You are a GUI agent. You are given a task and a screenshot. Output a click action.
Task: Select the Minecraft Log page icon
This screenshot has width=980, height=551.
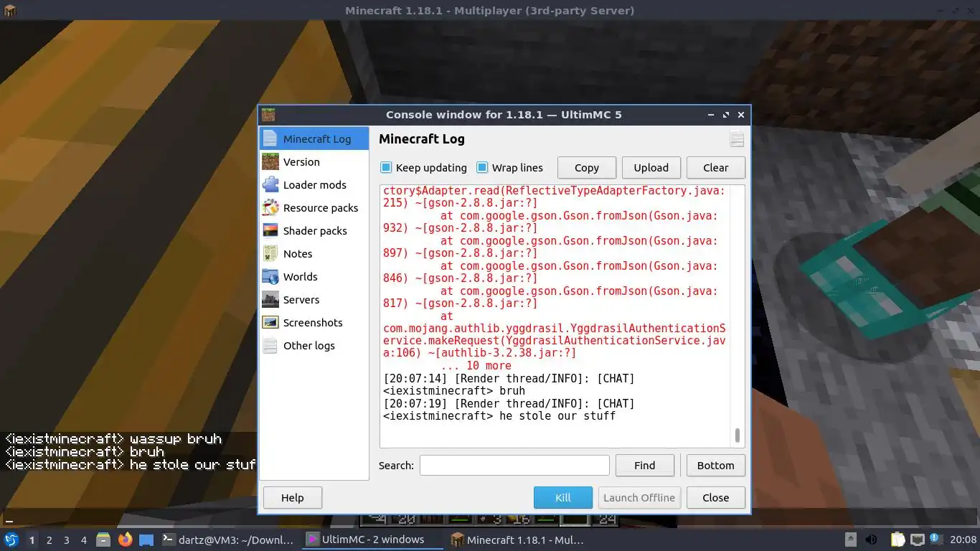270,138
